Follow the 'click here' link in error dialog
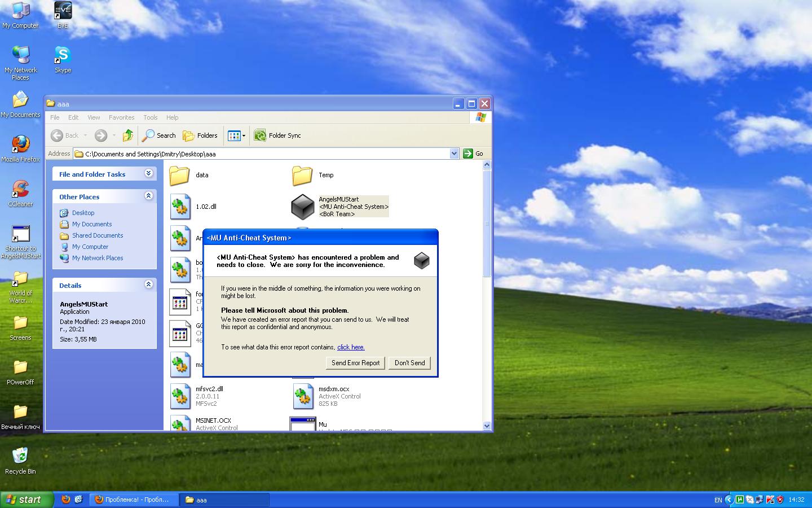 (x=351, y=347)
